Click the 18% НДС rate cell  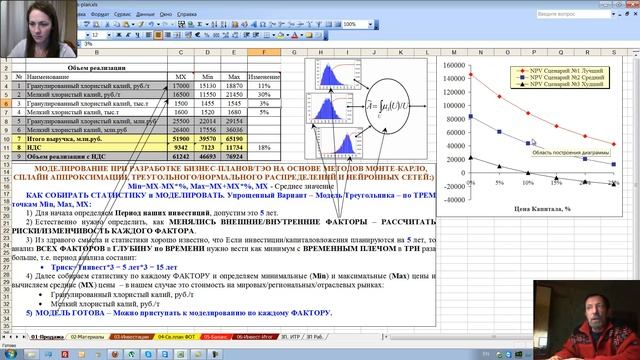click(x=264, y=147)
